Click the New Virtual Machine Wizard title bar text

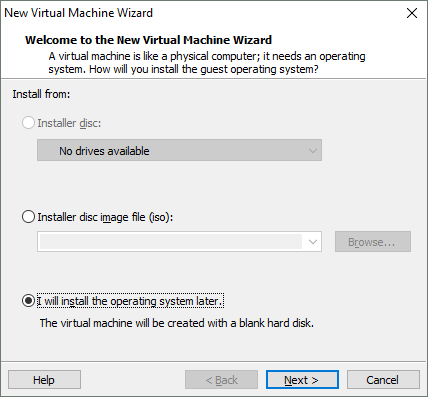coord(79,13)
